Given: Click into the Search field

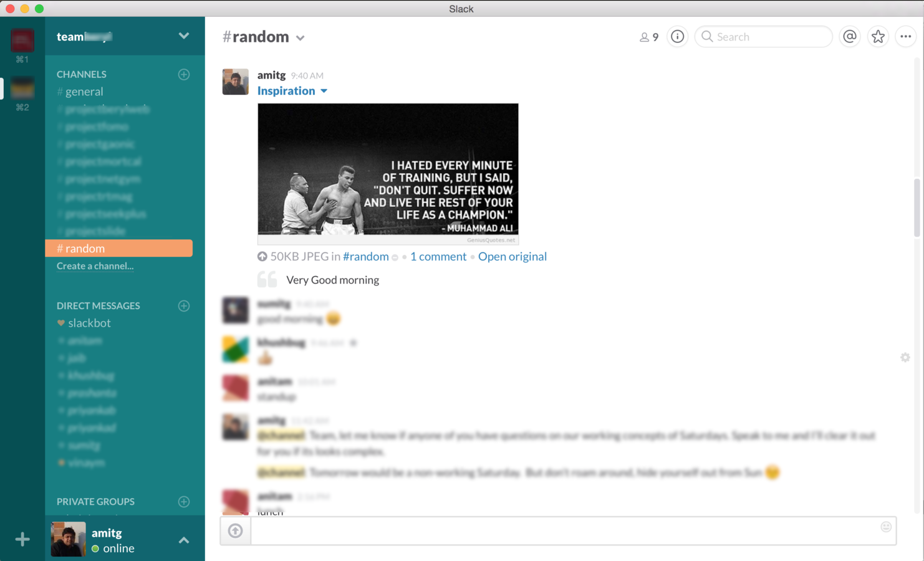Looking at the screenshot, I should point(764,37).
